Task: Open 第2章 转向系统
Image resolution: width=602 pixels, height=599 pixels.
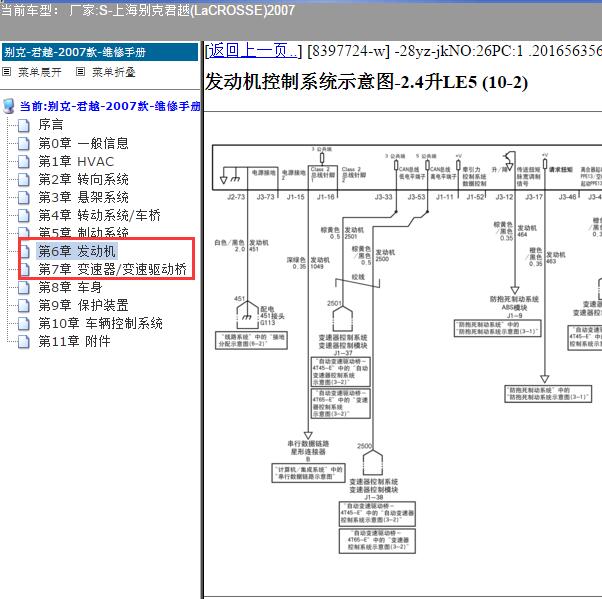Action: [x=83, y=179]
